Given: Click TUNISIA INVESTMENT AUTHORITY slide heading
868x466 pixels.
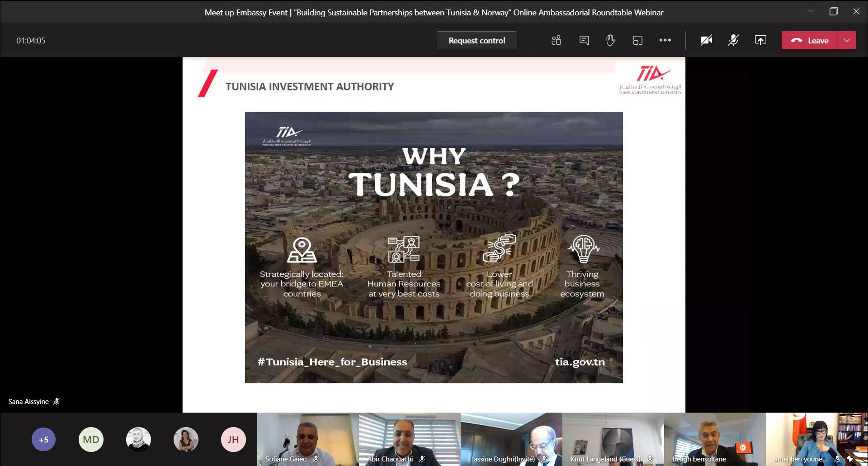Looking at the screenshot, I should click(x=310, y=86).
